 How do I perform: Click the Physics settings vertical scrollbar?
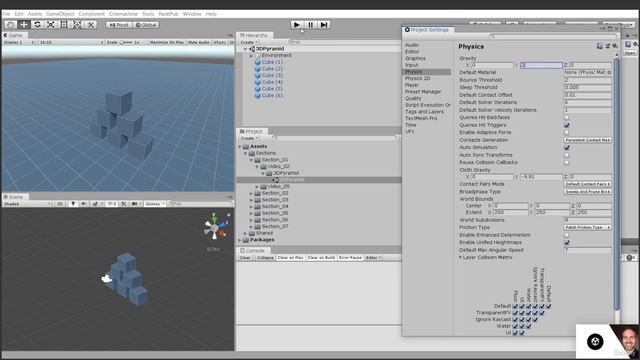click(616, 184)
